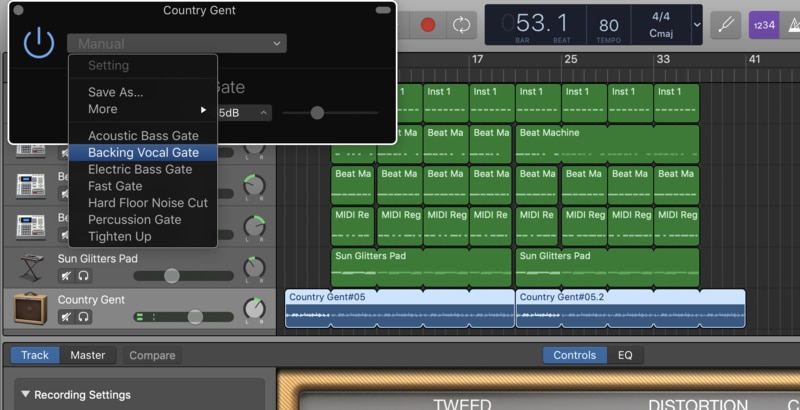The height and width of the screenshot is (410, 800).
Task: Select the first Sun Glitters Pad region
Action: click(421, 267)
